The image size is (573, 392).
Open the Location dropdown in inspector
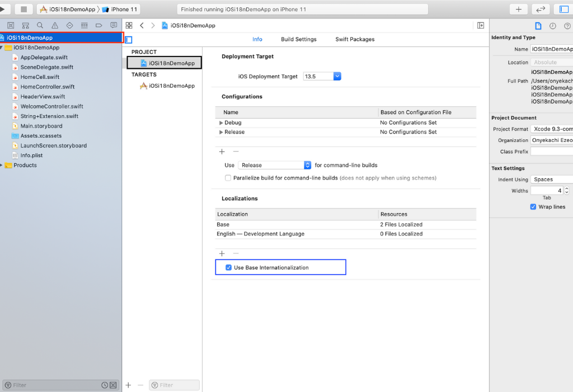(552, 63)
